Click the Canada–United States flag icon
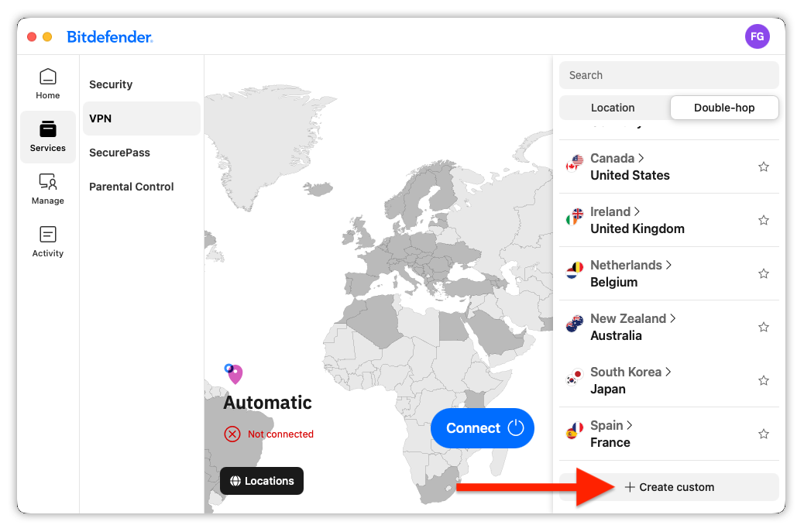804x532 pixels. click(575, 163)
